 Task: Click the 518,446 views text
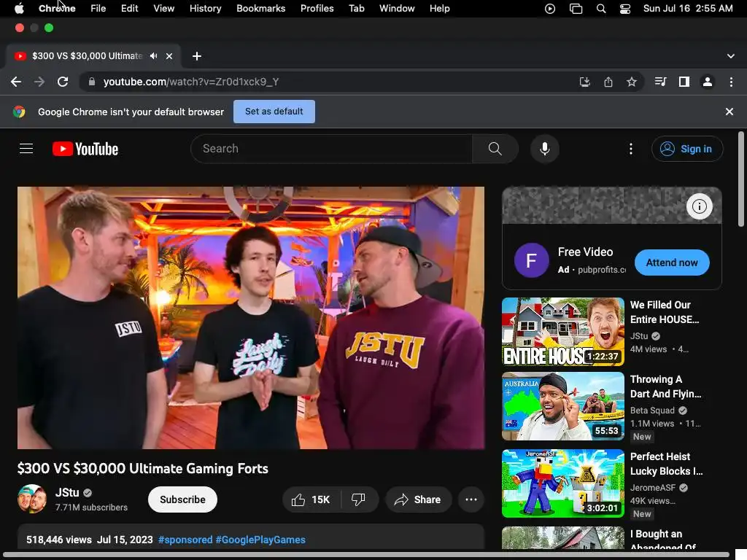click(59, 540)
